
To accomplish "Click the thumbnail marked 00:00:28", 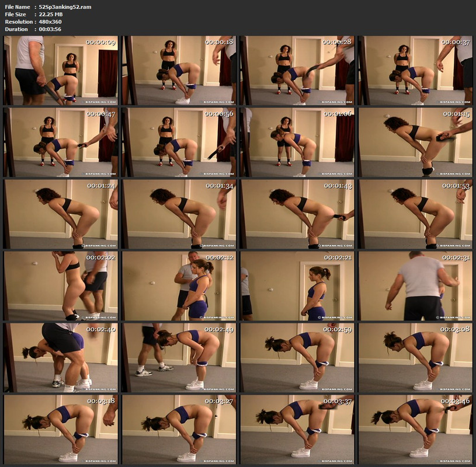I will tap(297, 71).
